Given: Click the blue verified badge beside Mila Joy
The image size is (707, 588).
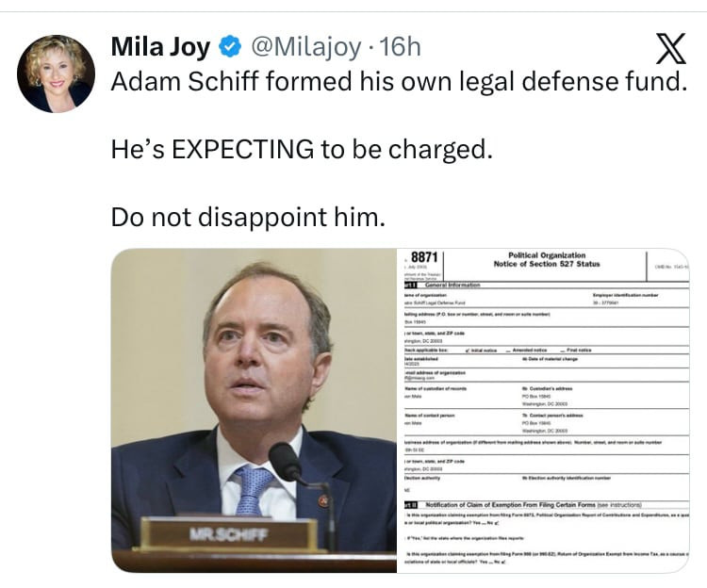Looking at the screenshot, I should click(x=229, y=46).
